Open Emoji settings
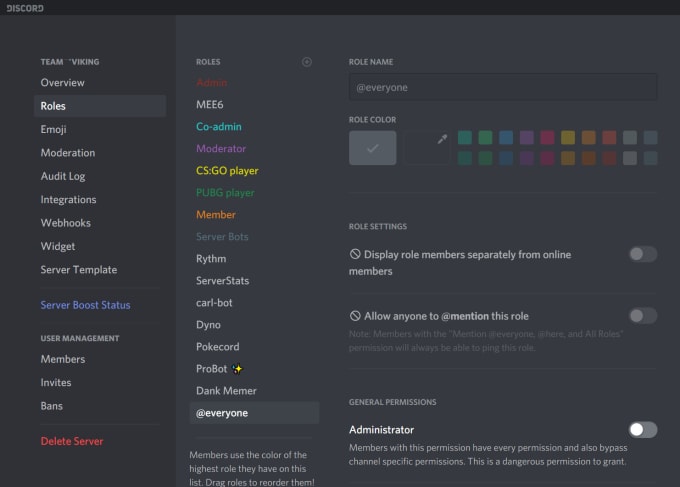This screenshot has height=487, width=680. pos(53,129)
